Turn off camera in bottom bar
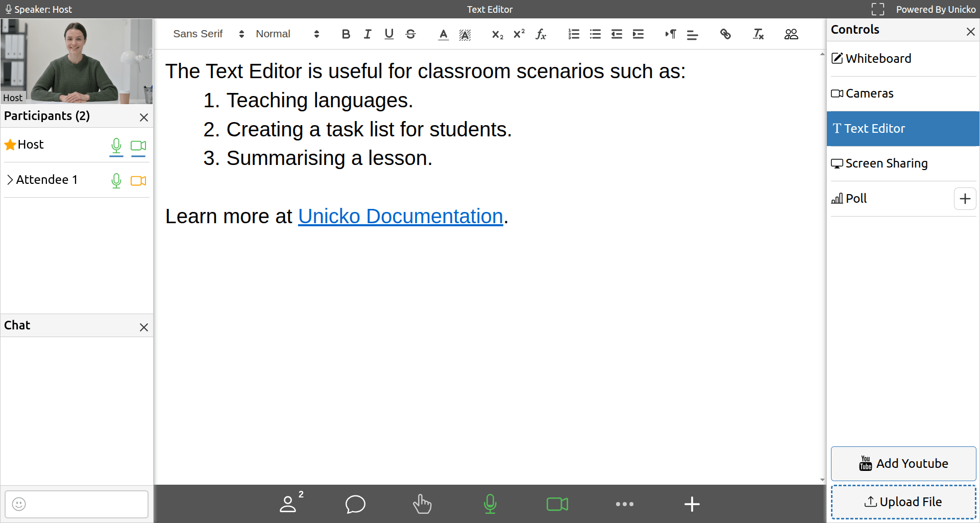 [557, 504]
